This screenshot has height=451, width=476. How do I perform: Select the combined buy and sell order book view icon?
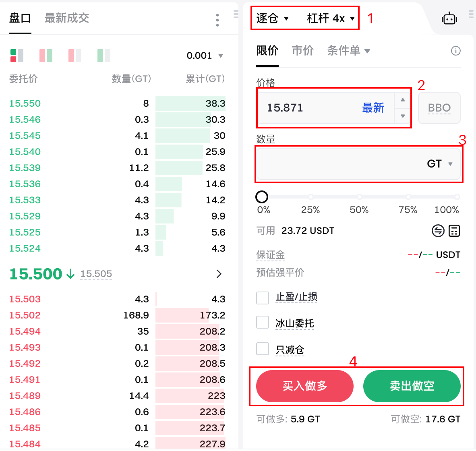17,56
